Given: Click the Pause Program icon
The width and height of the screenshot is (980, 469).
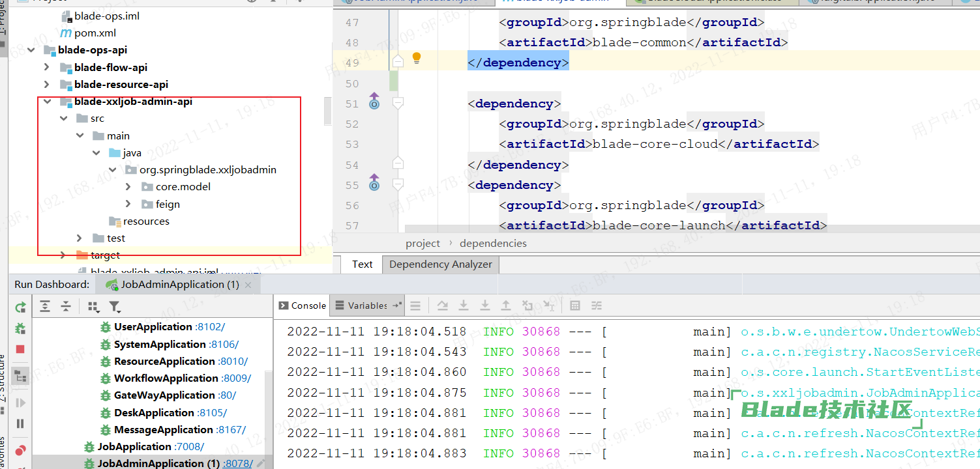Looking at the screenshot, I should pyautogui.click(x=20, y=423).
